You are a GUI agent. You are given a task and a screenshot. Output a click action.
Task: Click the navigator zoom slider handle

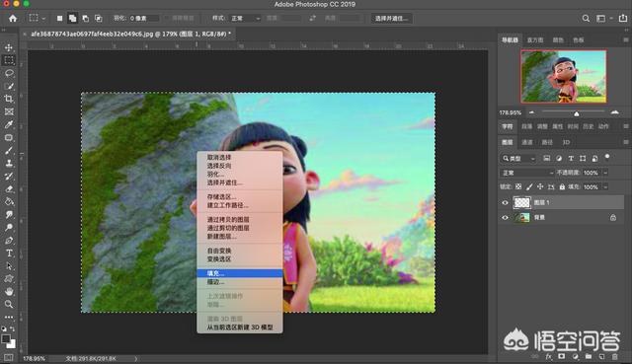pos(577,113)
